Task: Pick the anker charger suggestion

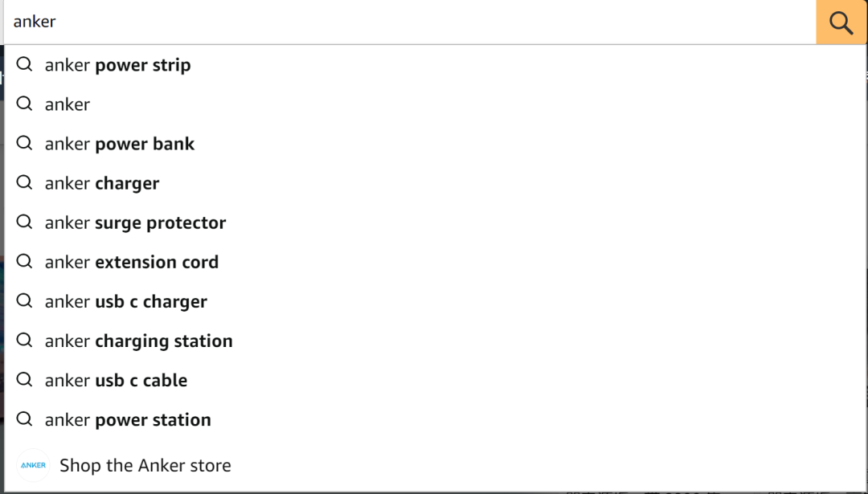Action: (x=435, y=183)
